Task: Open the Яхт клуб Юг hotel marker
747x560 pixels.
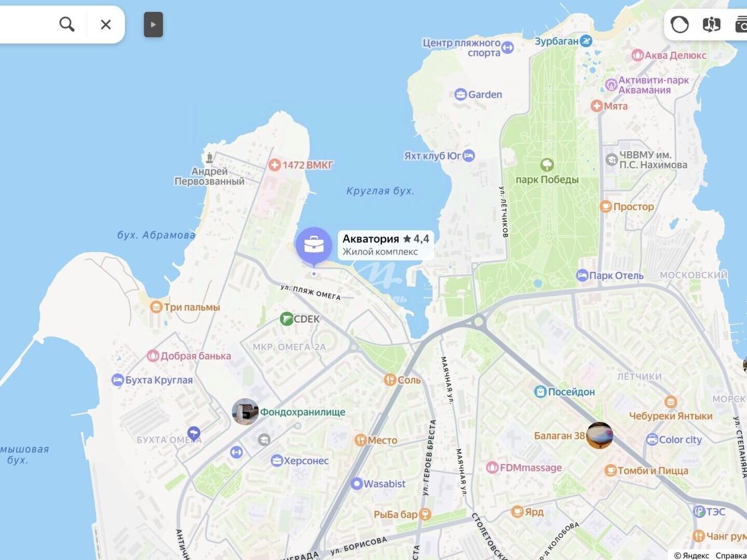Action: tap(469, 156)
